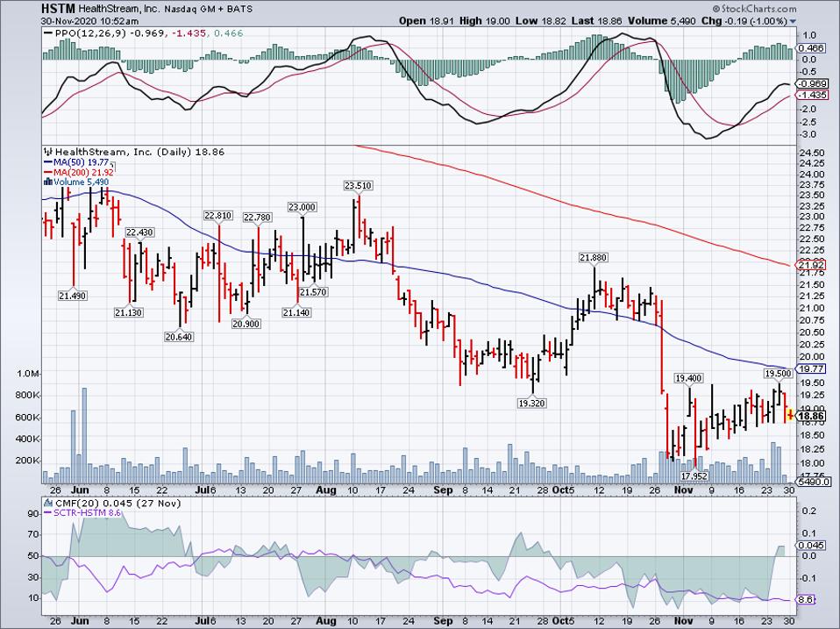Click the 'HealthStream, Inc. (Daily) 18.86' panel title
This screenshot has height=629, width=840.
139,152
